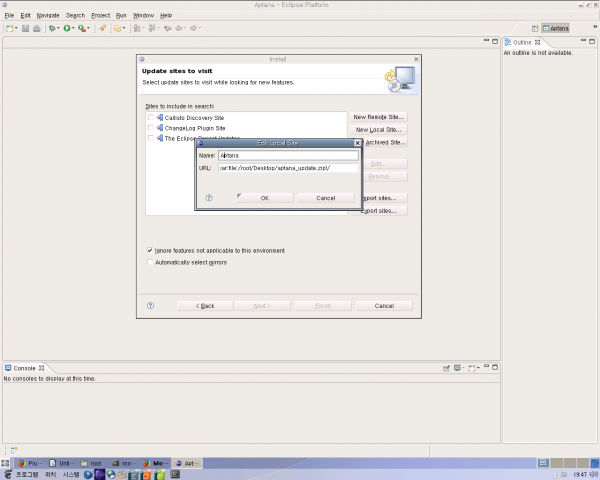Image resolution: width=600 pixels, height=480 pixels.
Task: Close the Edit Local Site dialog
Action: tap(357, 143)
